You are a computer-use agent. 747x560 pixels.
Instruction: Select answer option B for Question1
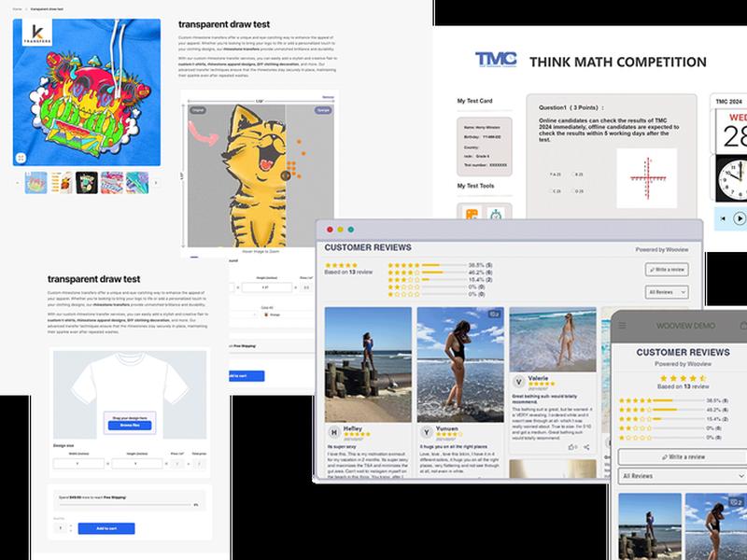[578, 175]
